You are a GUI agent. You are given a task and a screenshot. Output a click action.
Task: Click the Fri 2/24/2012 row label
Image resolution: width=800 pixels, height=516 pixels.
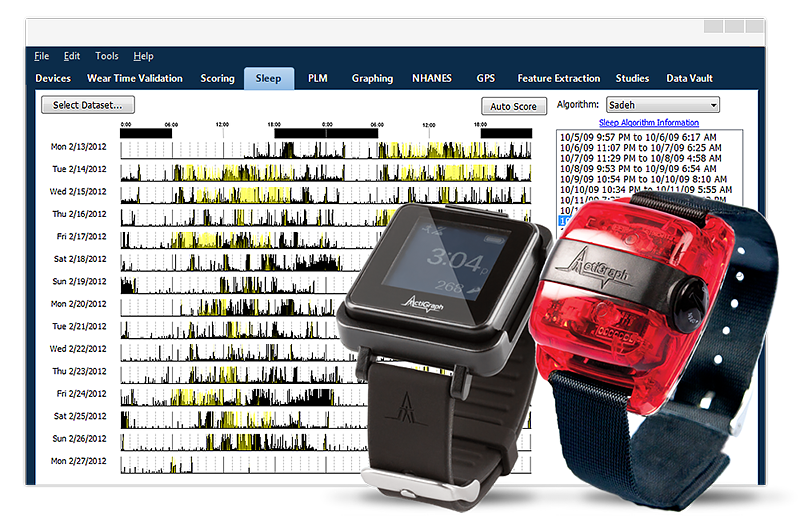point(81,394)
